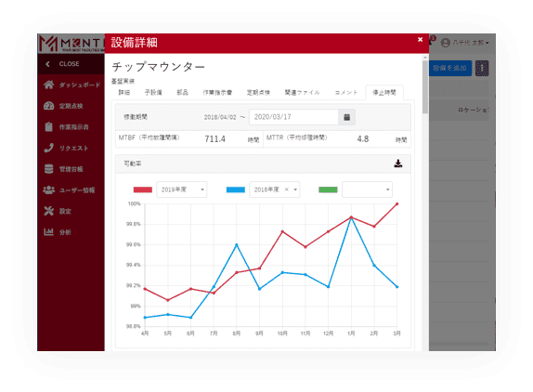Switch to the 関連ファイル tab
The height and width of the screenshot is (392, 533).
pyautogui.click(x=302, y=92)
